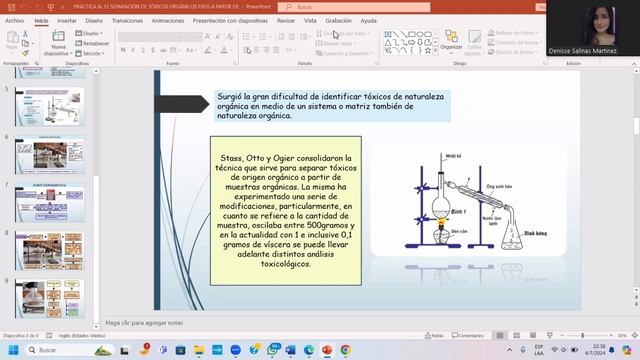Click the font color A icon
Screen dimensions: 640x360
coord(224,50)
